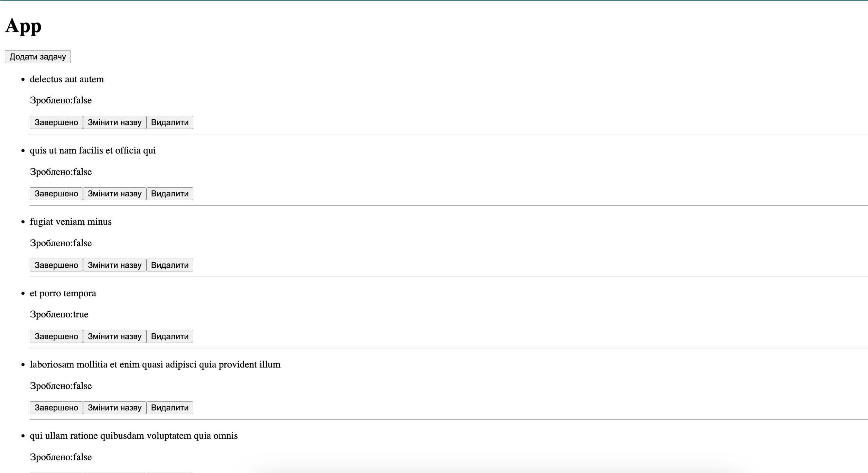
Task: Mark 'quis ut nam facilis' as Завершено
Action: (x=56, y=194)
